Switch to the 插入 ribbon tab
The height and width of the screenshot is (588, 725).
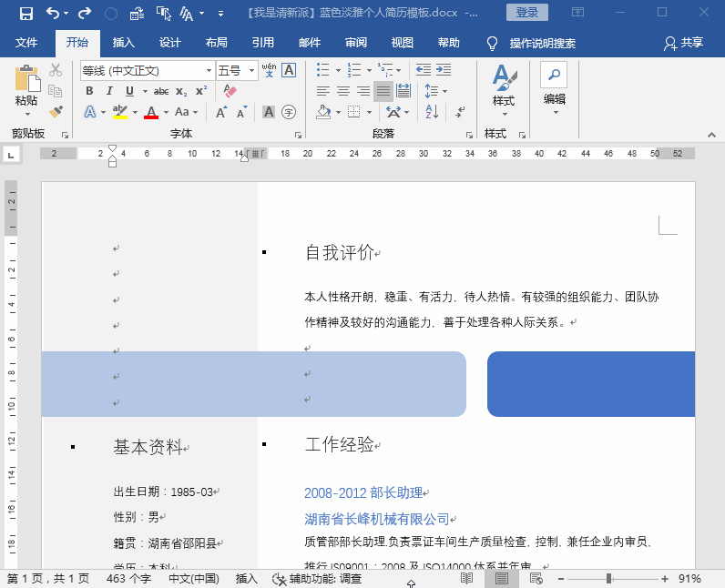(124, 43)
